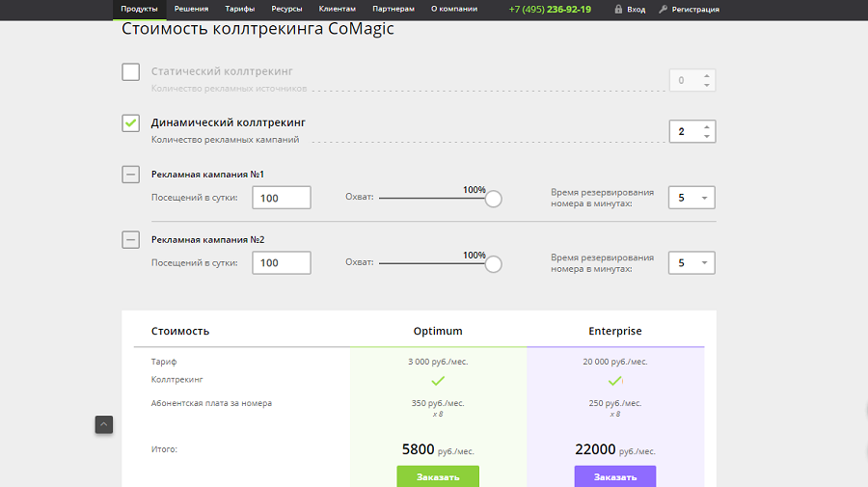
Task: Click the Optimum Коллтрекинг green checkmark
Action: pyautogui.click(x=438, y=381)
